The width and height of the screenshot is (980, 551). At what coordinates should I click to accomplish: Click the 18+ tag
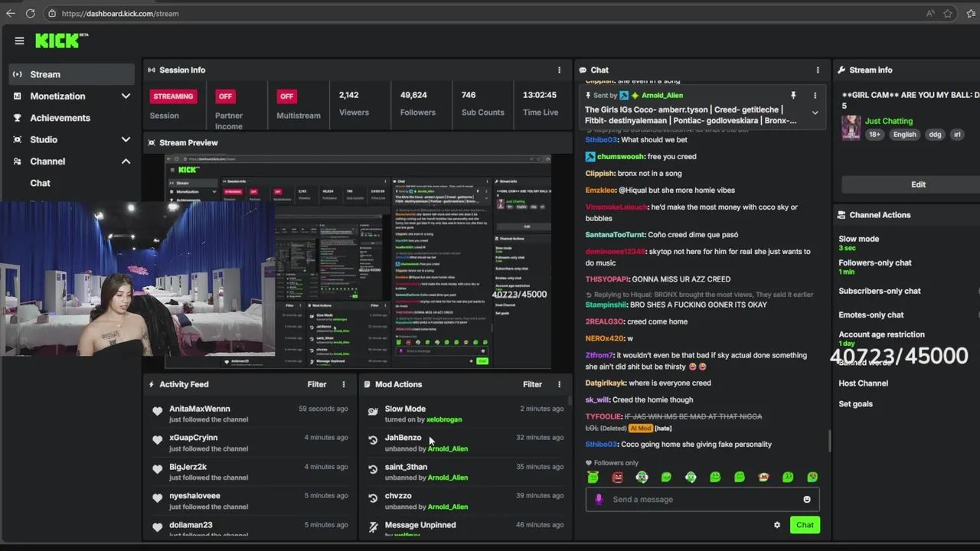[874, 135]
